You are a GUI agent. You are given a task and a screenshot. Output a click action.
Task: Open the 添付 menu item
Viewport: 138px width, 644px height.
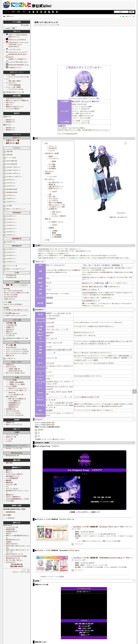[24, 12]
